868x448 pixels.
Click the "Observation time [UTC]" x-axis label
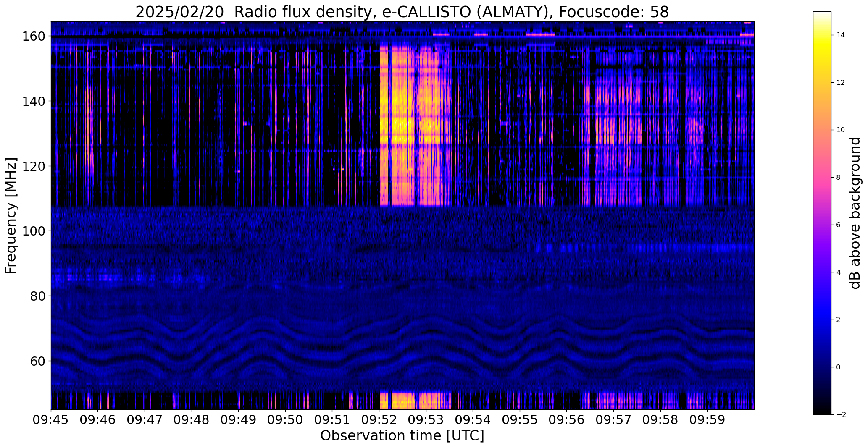coord(402,436)
